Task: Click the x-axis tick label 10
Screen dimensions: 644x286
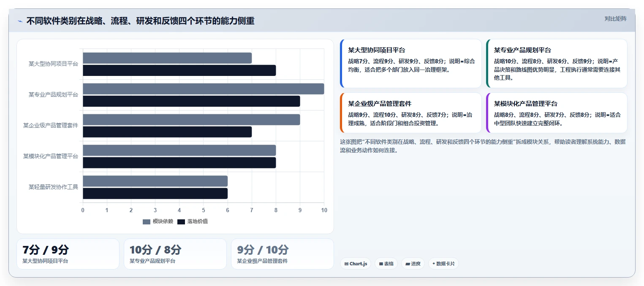Action: pos(324,210)
